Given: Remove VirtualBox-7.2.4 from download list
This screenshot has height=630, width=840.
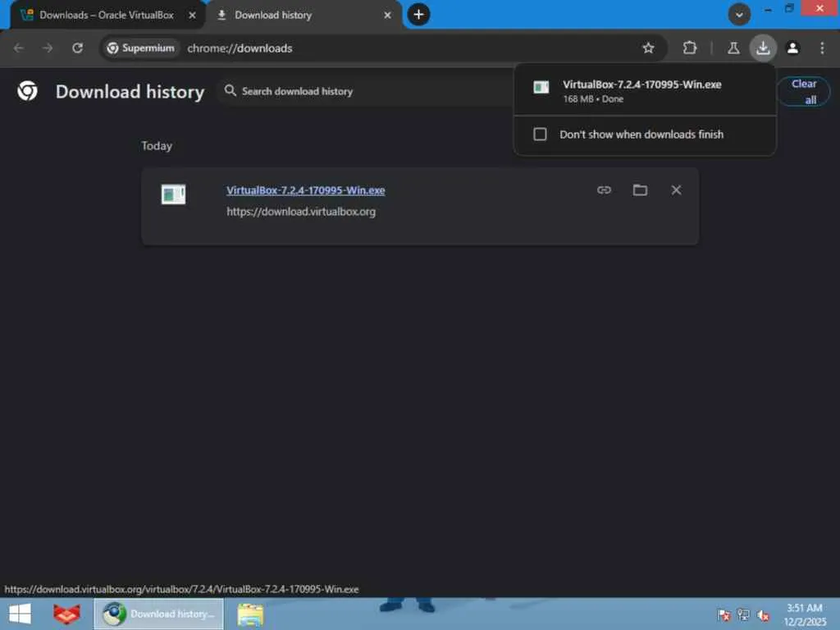Looking at the screenshot, I should click(676, 190).
